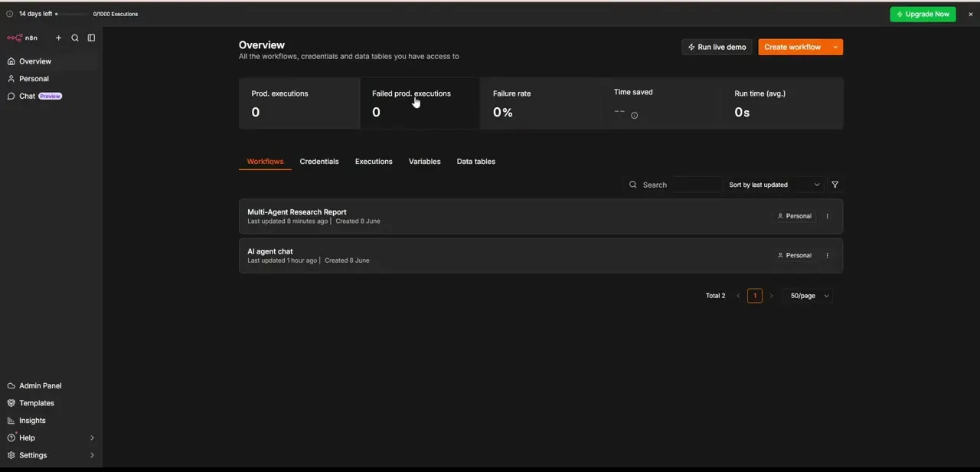Expand the Create workflow dropdown arrow
The width and height of the screenshot is (980, 472).
[x=835, y=47]
